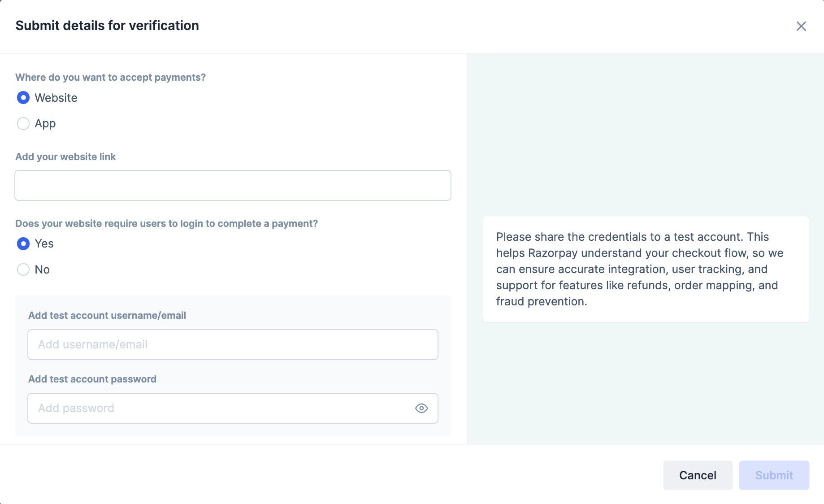Toggle password visibility eye icon

pos(421,408)
